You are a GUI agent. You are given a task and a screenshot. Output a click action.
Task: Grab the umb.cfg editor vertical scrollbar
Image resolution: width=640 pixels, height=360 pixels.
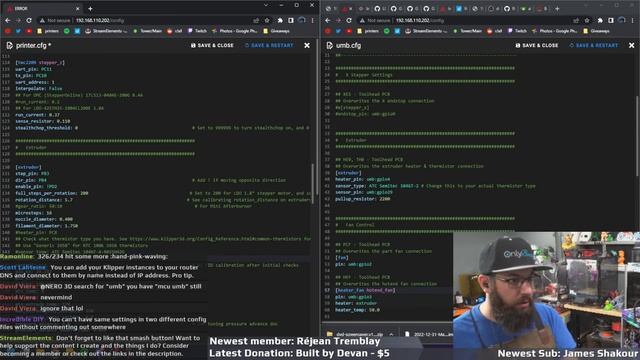click(x=637, y=136)
